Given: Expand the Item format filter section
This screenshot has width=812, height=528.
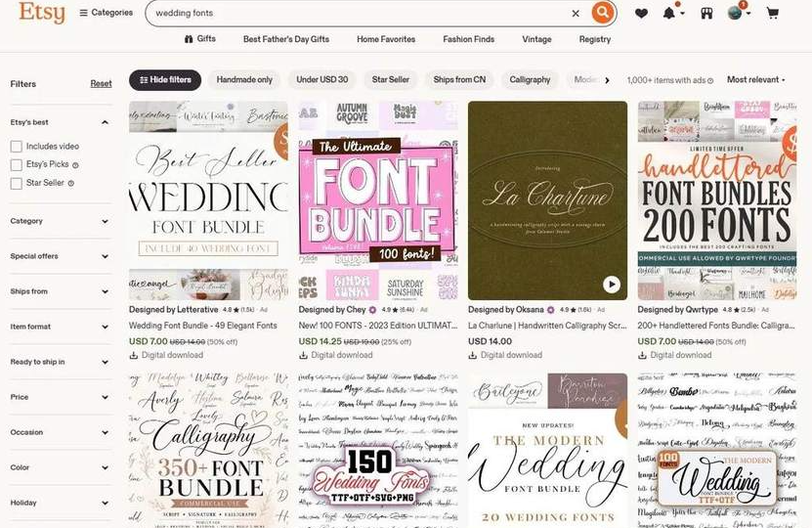Looking at the screenshot, I should (x=60, y=327).
